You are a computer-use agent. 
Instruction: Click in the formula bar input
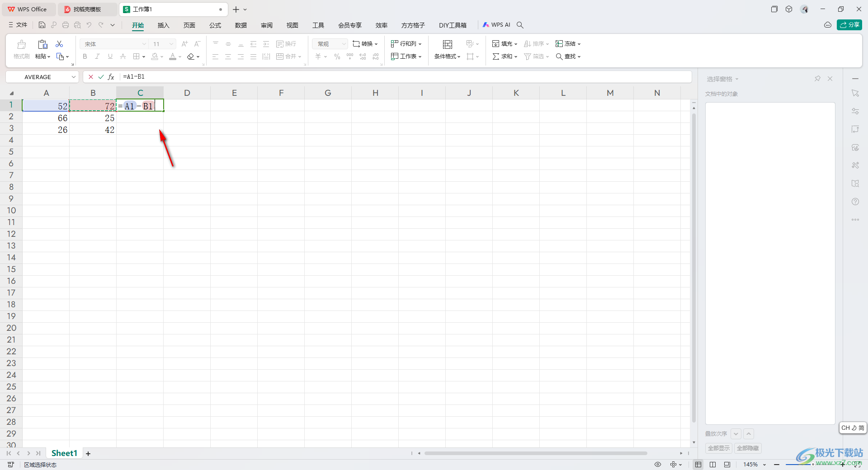tap(405, 77)
